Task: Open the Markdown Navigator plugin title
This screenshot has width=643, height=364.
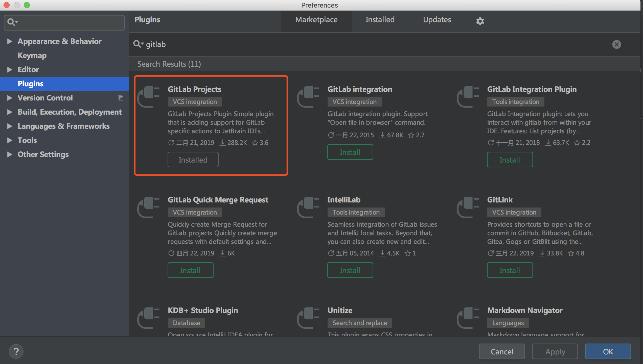Action: pos(525,310)
